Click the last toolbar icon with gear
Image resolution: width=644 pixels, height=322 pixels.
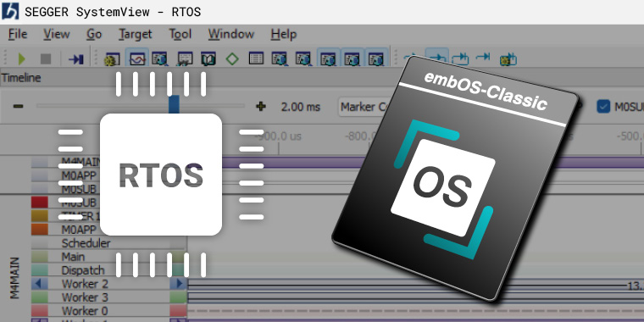click(508, 59)
